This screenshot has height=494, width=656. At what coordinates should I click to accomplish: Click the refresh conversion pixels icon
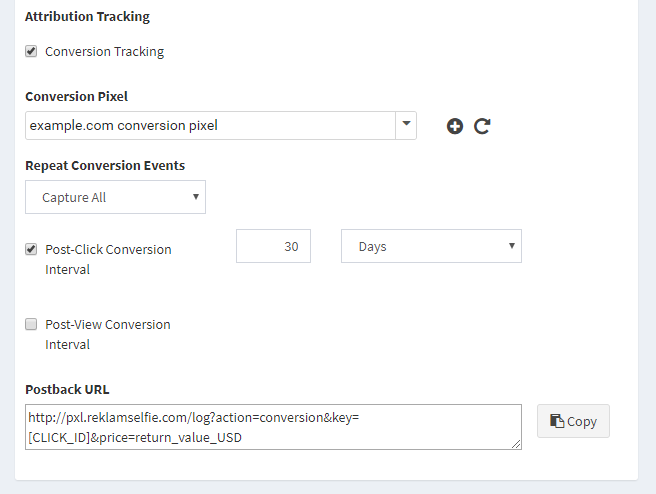pos(482,126)
